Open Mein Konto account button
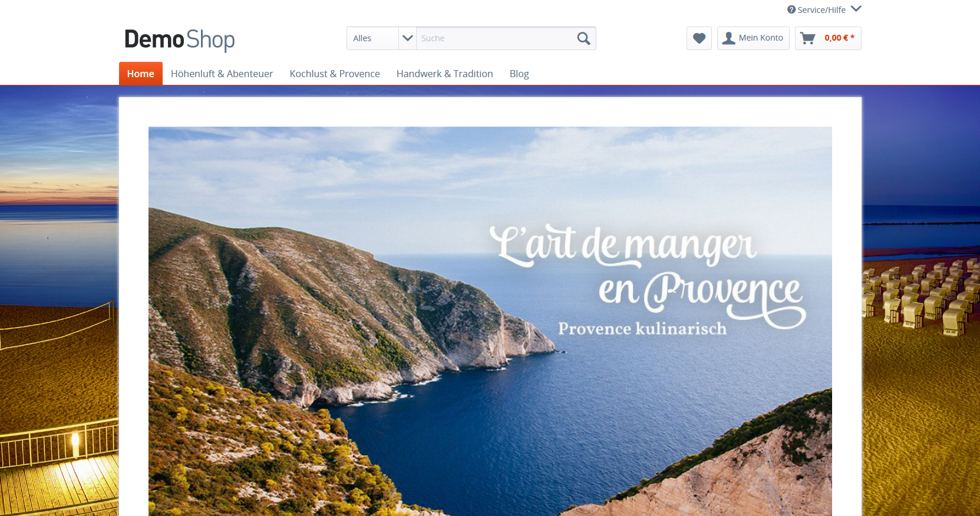980x516 pixels. pos(753,38)
